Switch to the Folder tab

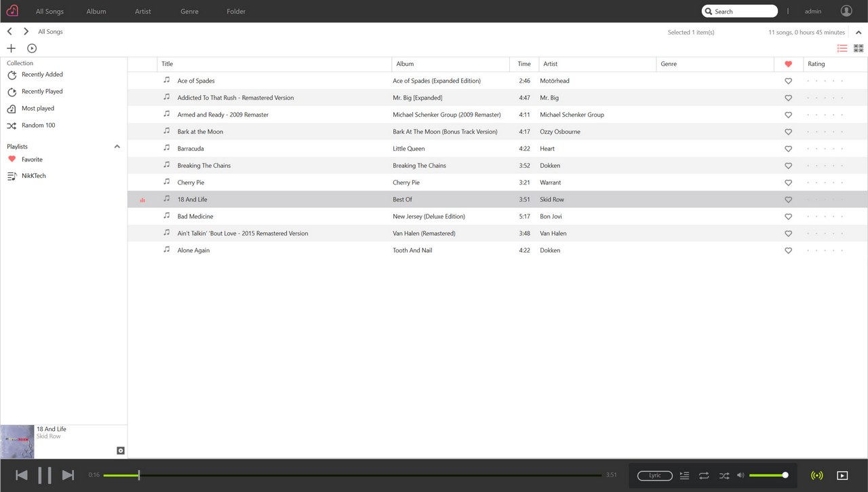pyautogui.click(x=236, y=12)
